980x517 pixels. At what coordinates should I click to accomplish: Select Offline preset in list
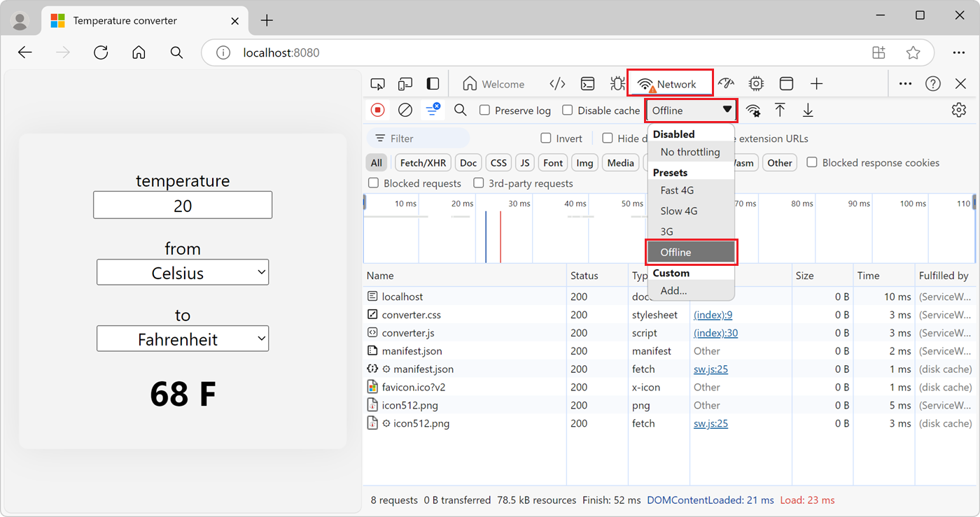(x=691, y=253)
